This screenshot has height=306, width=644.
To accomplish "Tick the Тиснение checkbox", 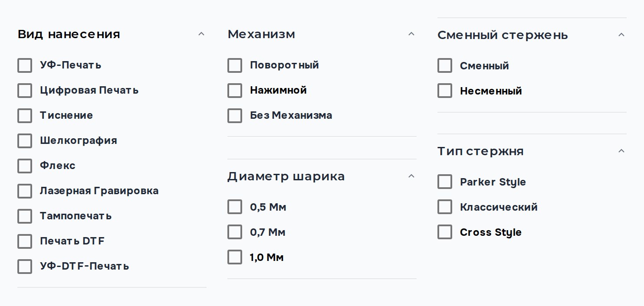I will (25, 116).
